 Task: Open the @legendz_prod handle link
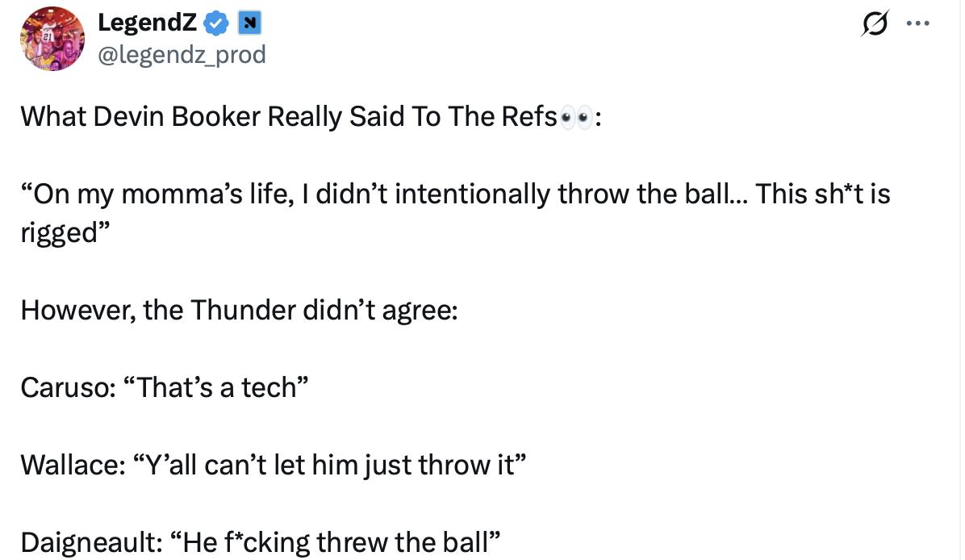[x=182, y=54]
